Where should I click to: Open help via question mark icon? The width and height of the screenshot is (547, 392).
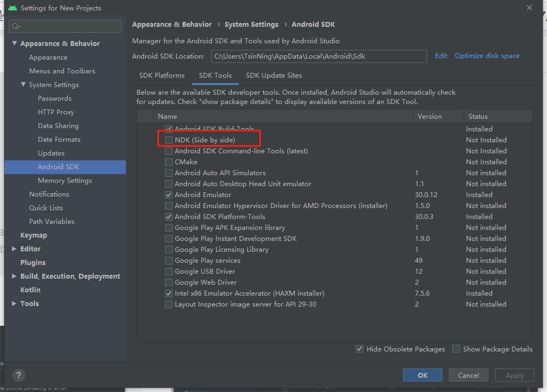click(x=19, y=375)
